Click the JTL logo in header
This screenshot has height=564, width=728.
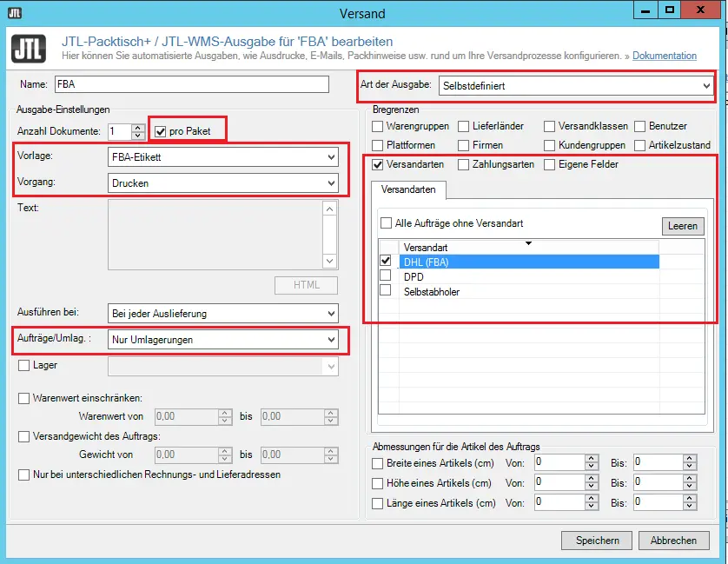(x=29, y=49)
